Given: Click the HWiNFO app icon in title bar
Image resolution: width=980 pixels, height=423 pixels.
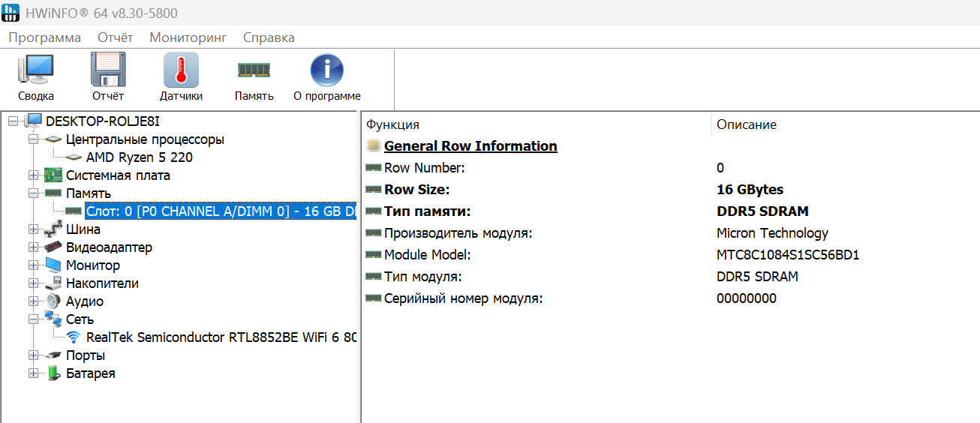Looking at the screenshot, I should click(12, 13).
